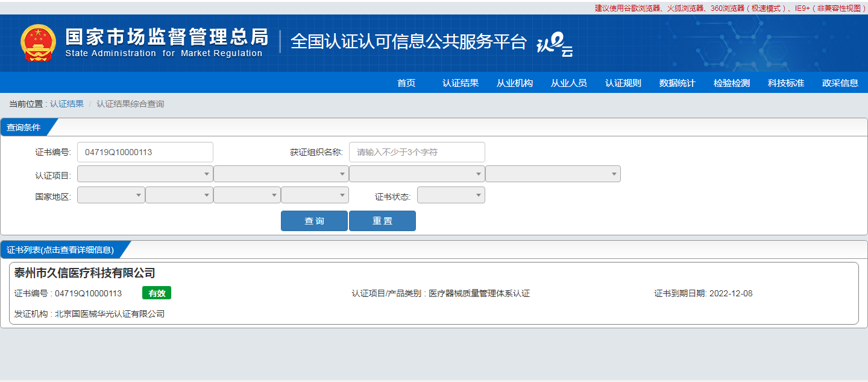Focus the 证书编号 input field
Screen dimensions: 868x382
(x=145, y=152)
